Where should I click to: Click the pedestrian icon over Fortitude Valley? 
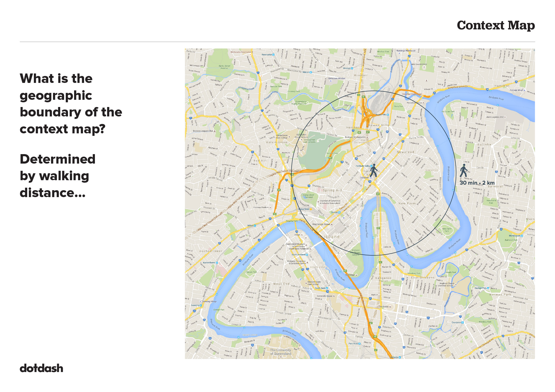click(374, 170)
